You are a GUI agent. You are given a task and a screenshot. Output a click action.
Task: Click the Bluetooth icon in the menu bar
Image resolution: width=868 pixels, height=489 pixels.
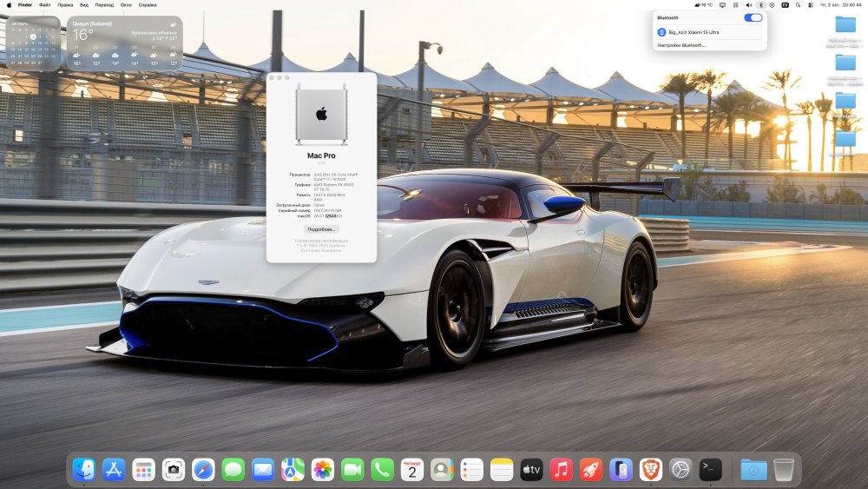760,5
